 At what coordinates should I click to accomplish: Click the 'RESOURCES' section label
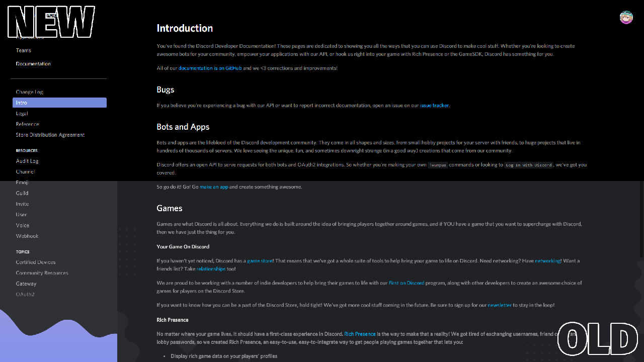tap(27, 151)
